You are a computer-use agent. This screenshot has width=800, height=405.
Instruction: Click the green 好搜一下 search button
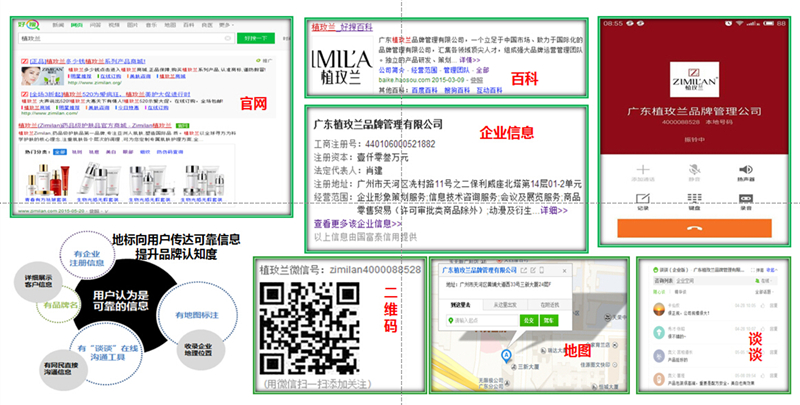256,38
